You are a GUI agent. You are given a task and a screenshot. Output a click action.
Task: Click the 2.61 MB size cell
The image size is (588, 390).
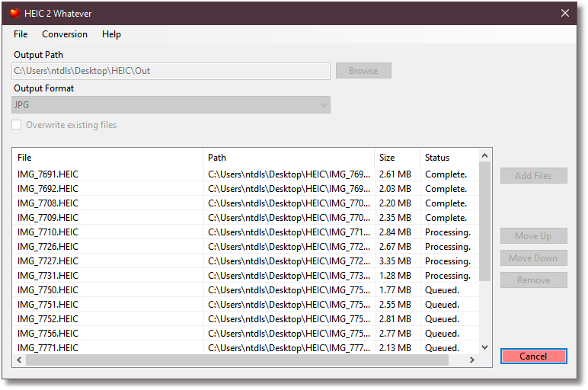tap(395, 174)
